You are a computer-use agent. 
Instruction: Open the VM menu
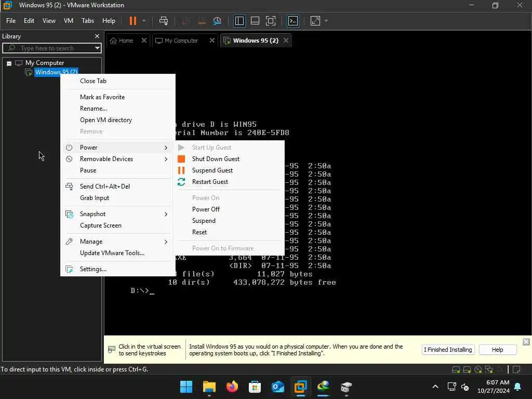pyautogui.click(x=69, y=21)
